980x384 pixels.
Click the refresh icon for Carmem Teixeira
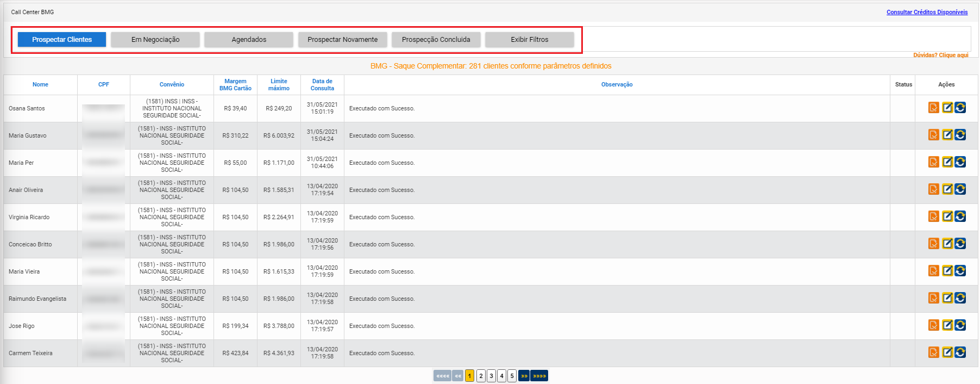tap(960, 352)
